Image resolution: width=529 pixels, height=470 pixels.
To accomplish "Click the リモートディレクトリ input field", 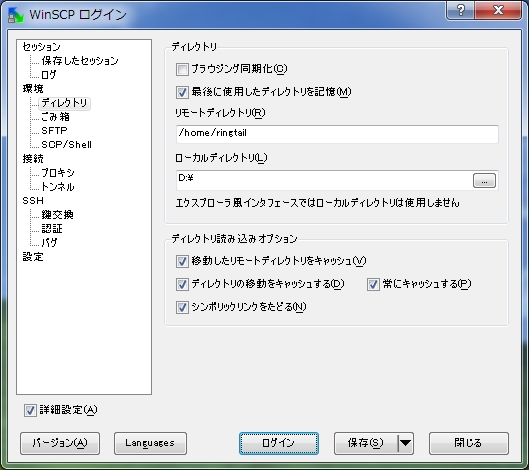I will (337, 134).
